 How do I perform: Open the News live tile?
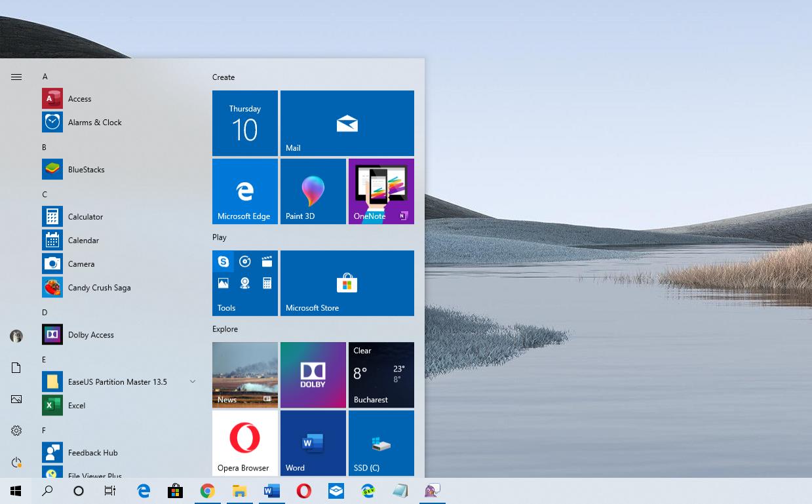tap(245, 375)
